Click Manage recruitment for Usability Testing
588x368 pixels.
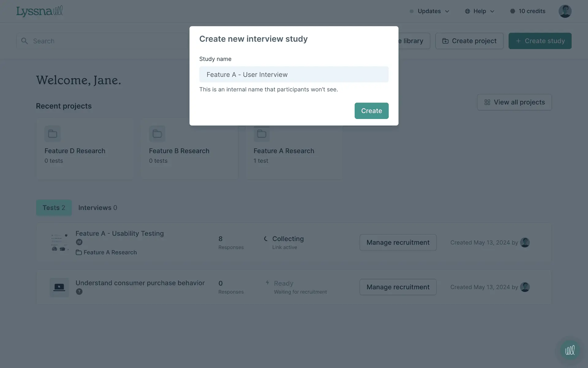(x=398, y=243)
